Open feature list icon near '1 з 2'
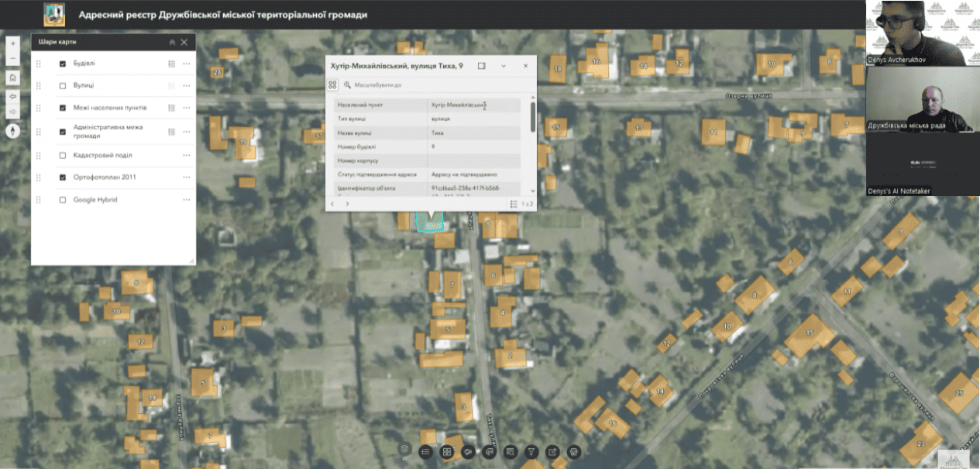Viewport: 980px width, 469px height. pos(514,204)
